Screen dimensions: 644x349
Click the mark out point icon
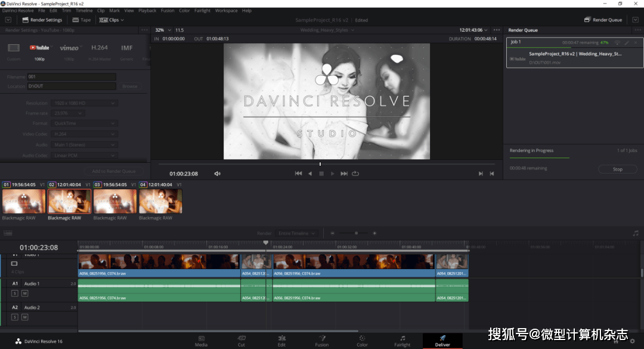click(x=491, y=174)
